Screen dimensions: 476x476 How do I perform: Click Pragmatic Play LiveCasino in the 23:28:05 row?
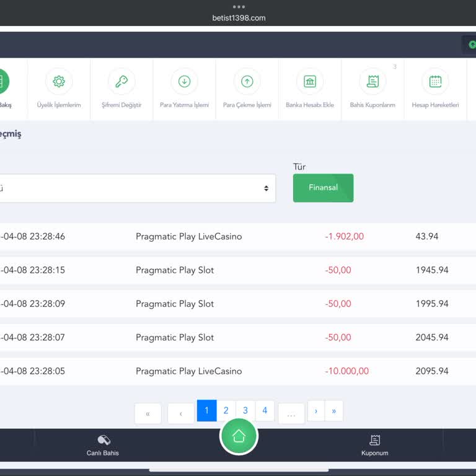(x=189, y=371)
